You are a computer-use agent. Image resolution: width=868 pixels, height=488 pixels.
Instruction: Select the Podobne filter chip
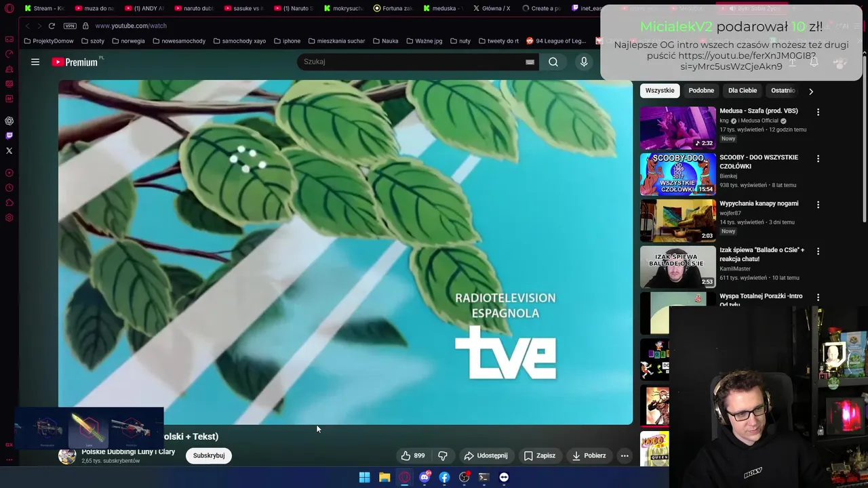[x=701, y=90]
